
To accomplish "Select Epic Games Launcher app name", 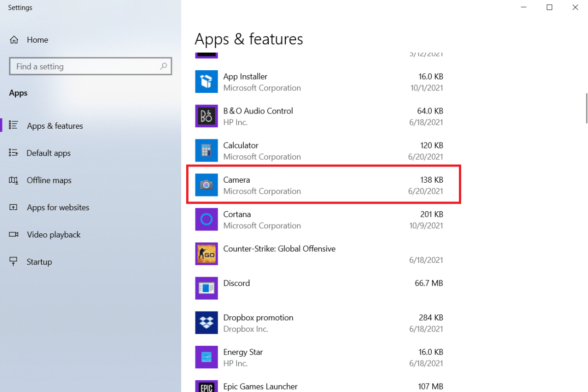I will (x=260, y=387).
